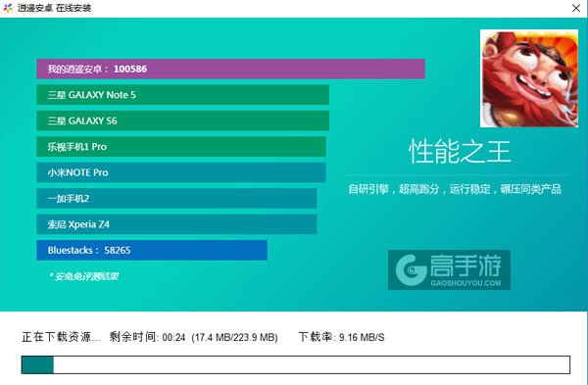Click the 小米NOTE Pro bar
The width and height of the screenshot is (588, 385).
point(181,172)
